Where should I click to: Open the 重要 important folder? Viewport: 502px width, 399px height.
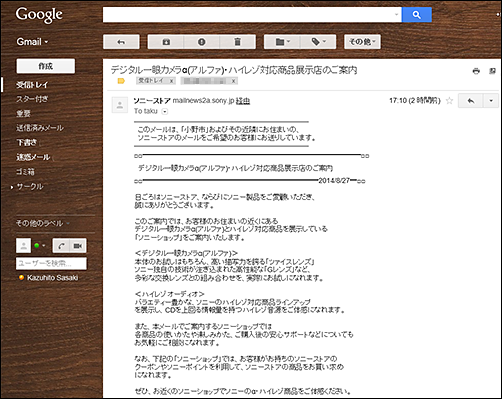(23, 114)
